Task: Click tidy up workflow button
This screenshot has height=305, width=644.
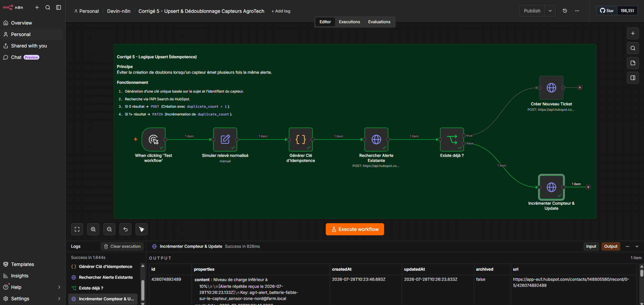Action: [x=142, y=229]
